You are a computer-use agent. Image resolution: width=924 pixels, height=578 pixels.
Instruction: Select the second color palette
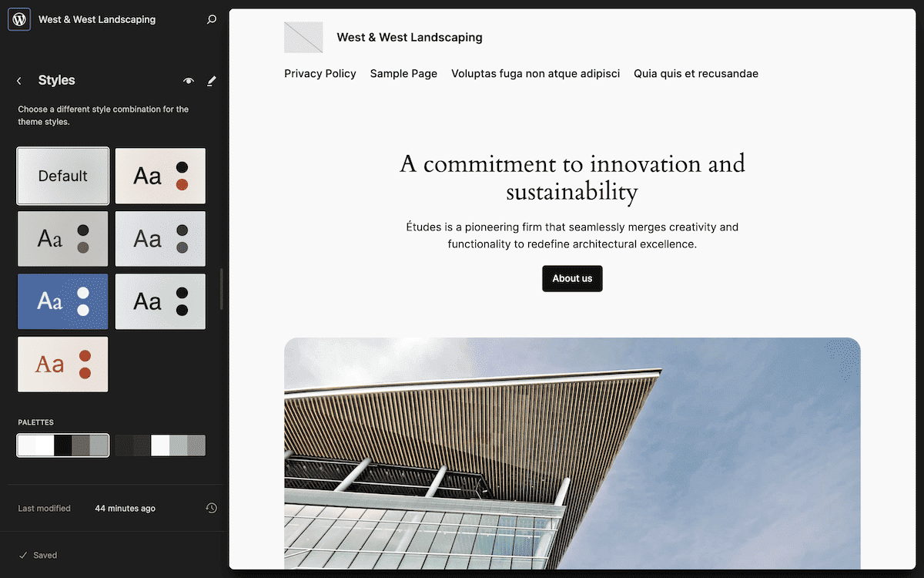pyautogui.click(x=160, y=445)
